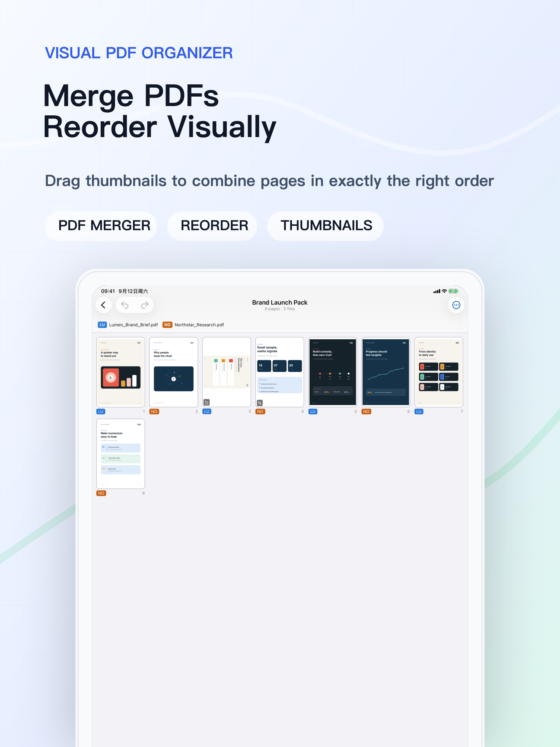This screenshot has height=747, width=560.
Task: Select the NO file badge in header
Action: click(x=167, y=325)
